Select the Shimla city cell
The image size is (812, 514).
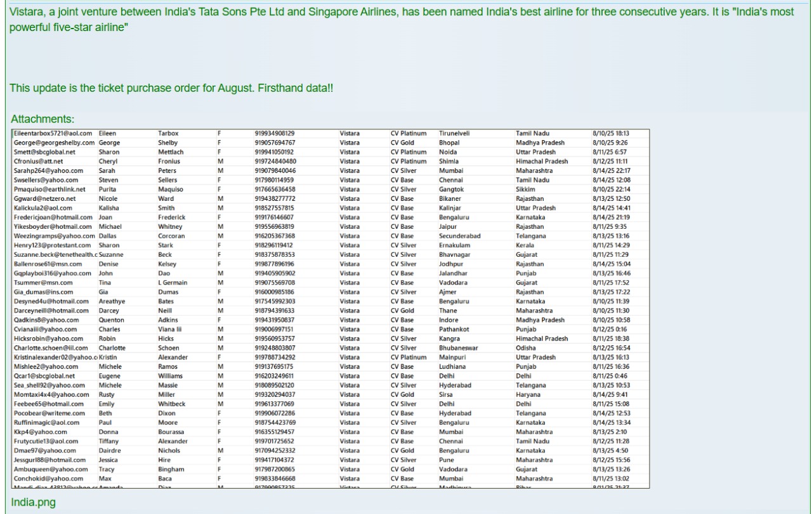449,162
